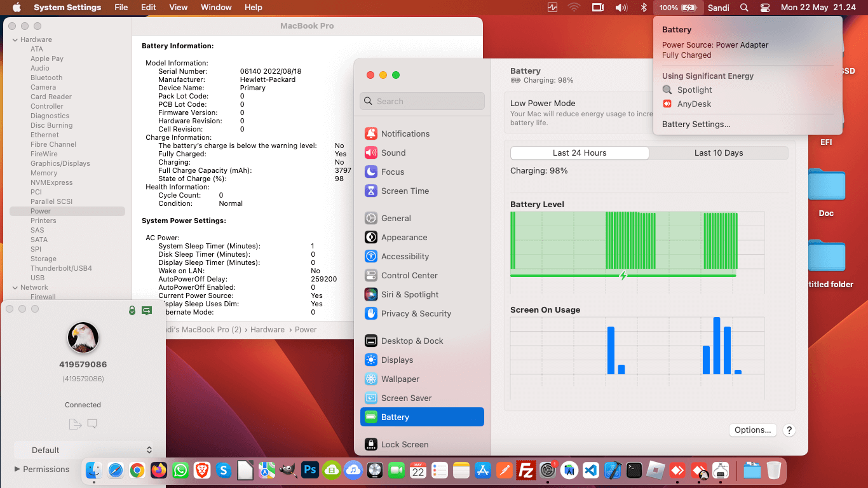This screenshot has height=488, width=868.
Task: Switch graph to Last 10 Days
Action: pos(718,152)
